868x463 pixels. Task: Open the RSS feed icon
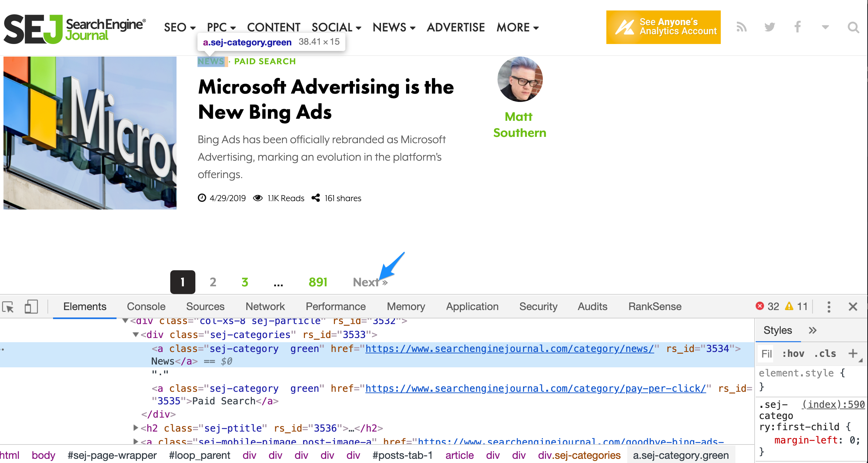pos(741,27)
